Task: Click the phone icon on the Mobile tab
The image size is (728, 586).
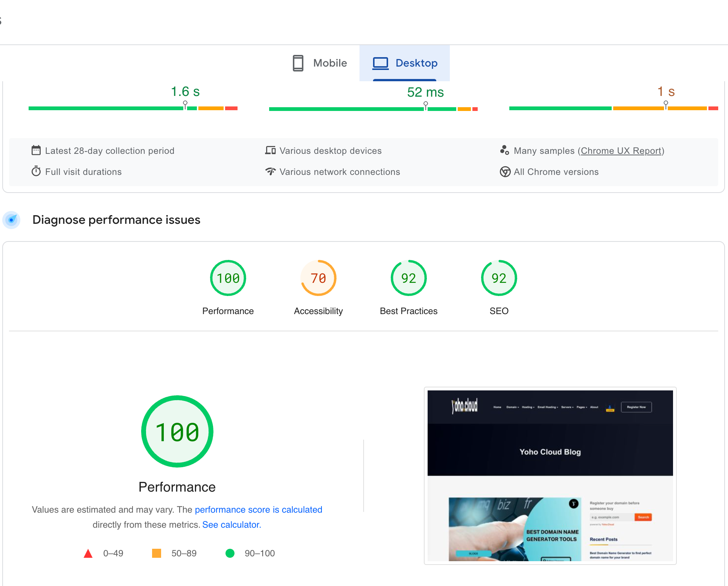Action: (x=298, y=63)
